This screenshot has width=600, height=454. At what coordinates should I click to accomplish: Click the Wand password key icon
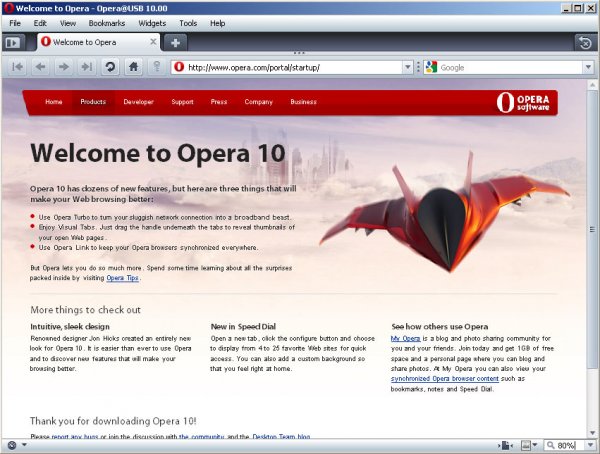(157, 67)
